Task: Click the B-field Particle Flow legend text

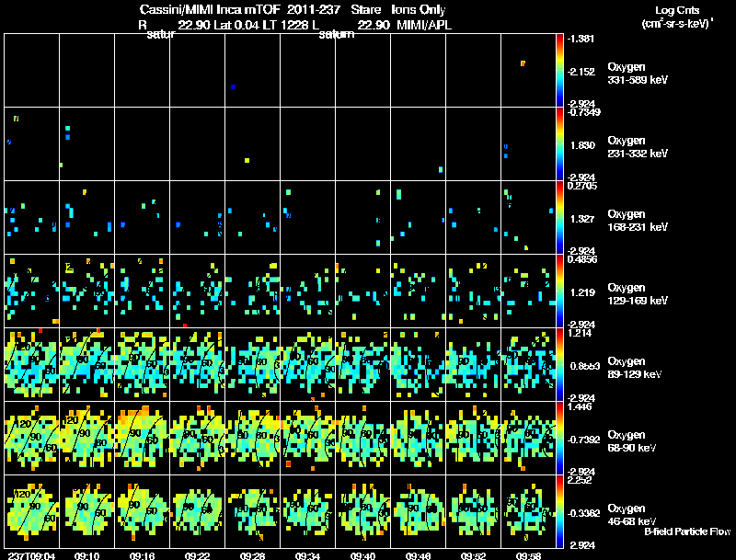Action: [x=687, y=531]
